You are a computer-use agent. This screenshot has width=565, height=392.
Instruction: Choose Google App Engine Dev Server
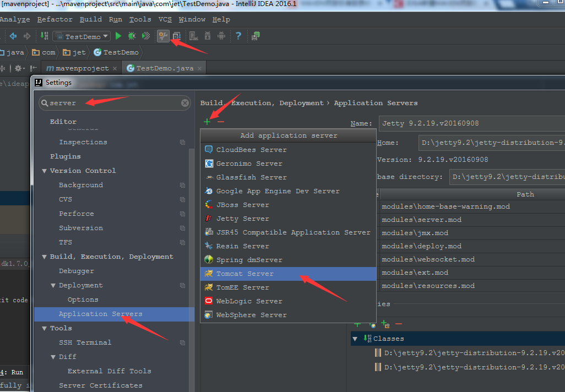click(288, 191)
